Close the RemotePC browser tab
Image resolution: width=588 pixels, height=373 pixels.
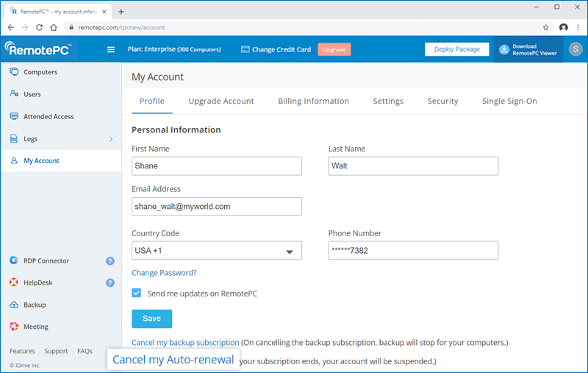tap(104, 12)
